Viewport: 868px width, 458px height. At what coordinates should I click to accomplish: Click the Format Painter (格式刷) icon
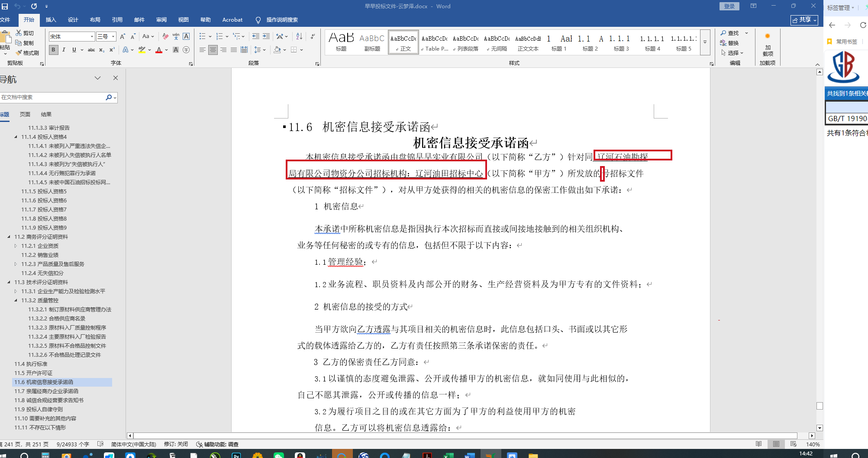[x=27, y=53]
